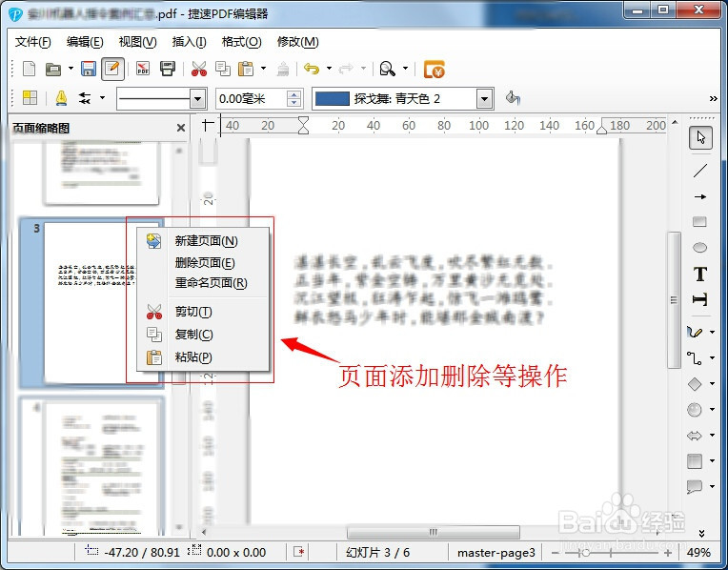Click the zoom slider handle
Screen dimensions: 728x570
point(586,553)
